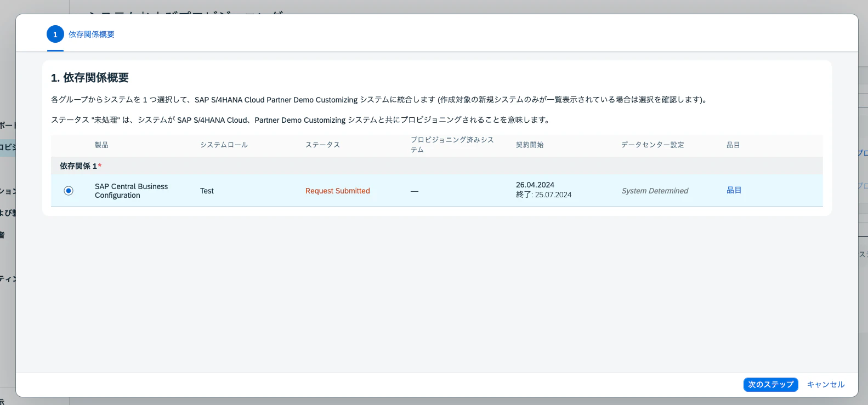Click the ステータス column header
The height and width of the screenshot is (405, 868).
[x=322, y=145]
